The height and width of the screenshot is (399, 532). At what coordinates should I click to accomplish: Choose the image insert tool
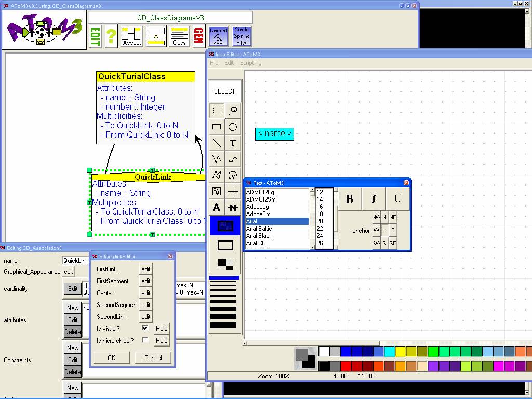[217, 191]
